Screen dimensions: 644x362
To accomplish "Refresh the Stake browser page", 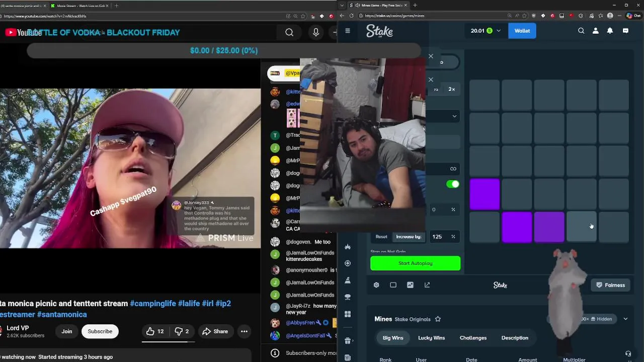I will 351,16.
